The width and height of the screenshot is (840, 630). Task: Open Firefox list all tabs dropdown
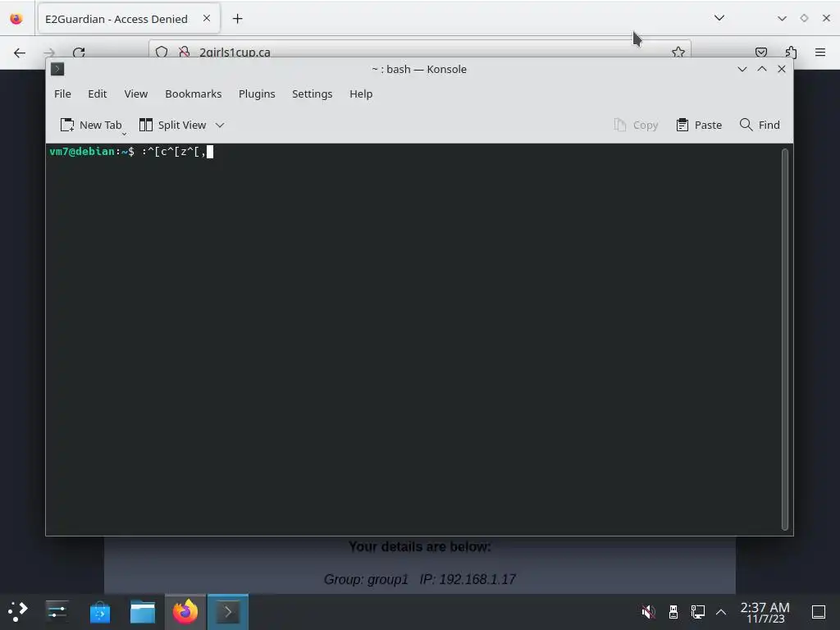(719, 18)
